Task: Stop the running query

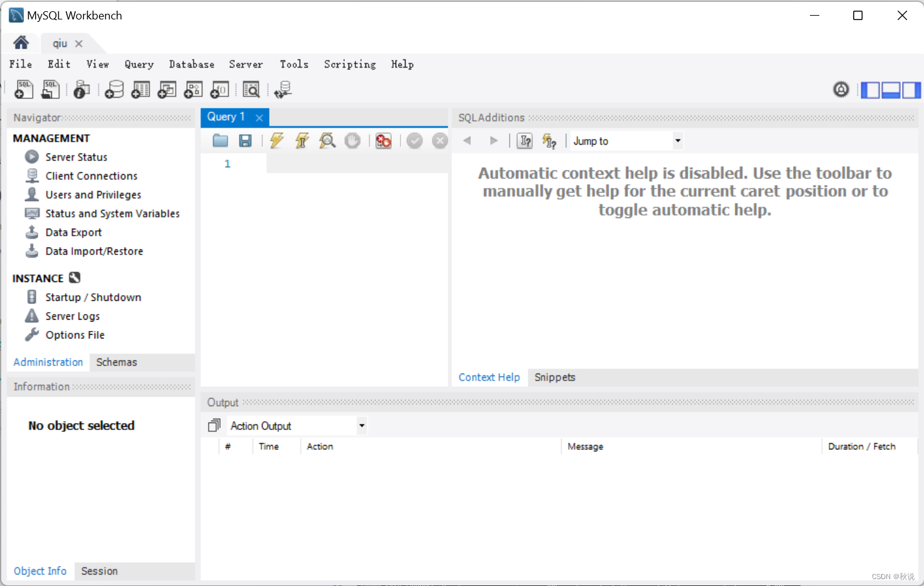Action: [x=353, y=140]
